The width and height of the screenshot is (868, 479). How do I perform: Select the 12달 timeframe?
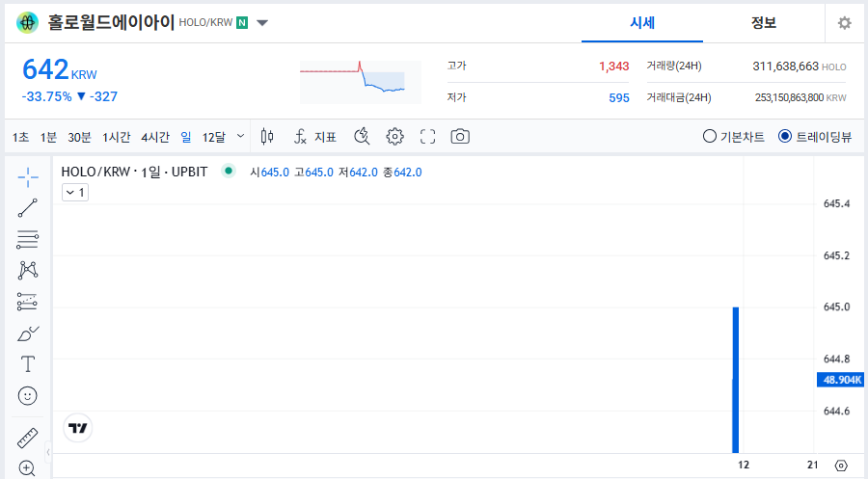point(214,137)
